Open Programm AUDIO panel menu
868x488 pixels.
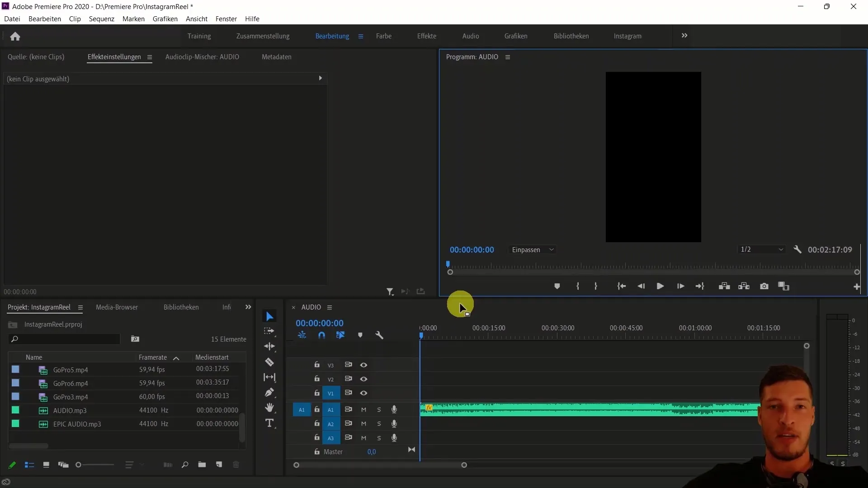click(x=508, y=57)
